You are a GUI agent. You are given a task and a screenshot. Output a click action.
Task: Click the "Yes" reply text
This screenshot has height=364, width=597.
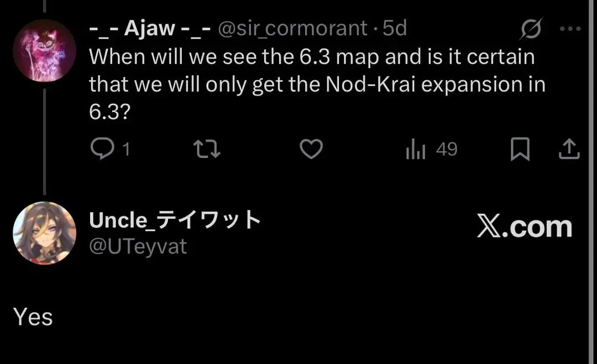(33, 318)
